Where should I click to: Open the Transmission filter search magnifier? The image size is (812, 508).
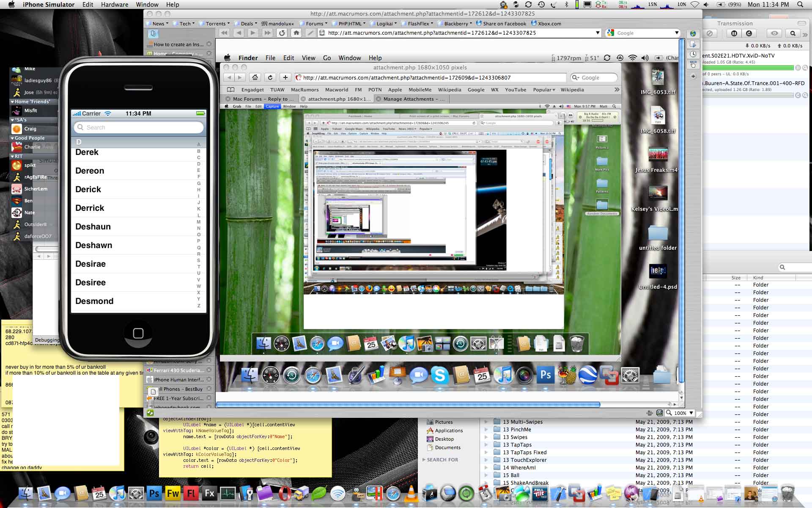point(793,33)
